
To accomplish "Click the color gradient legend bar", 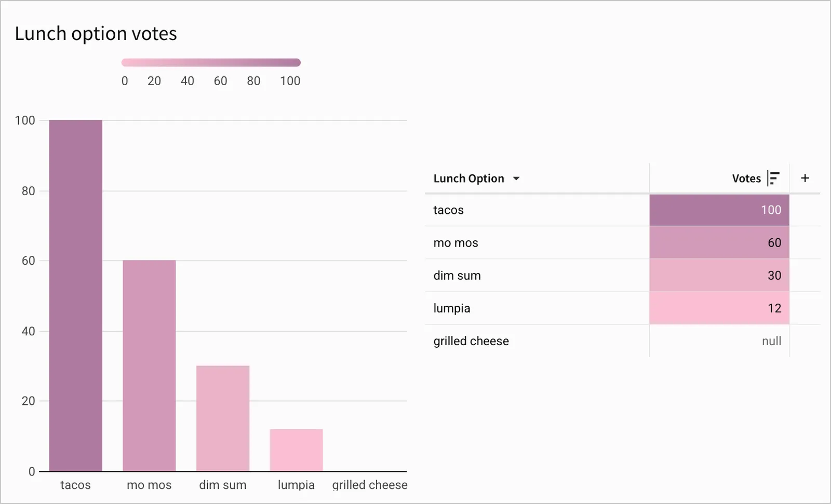I will coord(211,63).
